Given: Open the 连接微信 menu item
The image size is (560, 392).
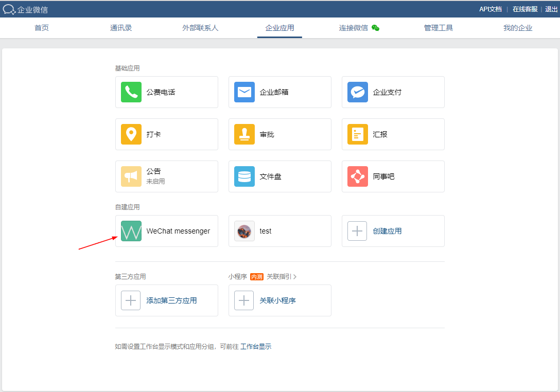Looking at the screenshot, I should (354, 28).
